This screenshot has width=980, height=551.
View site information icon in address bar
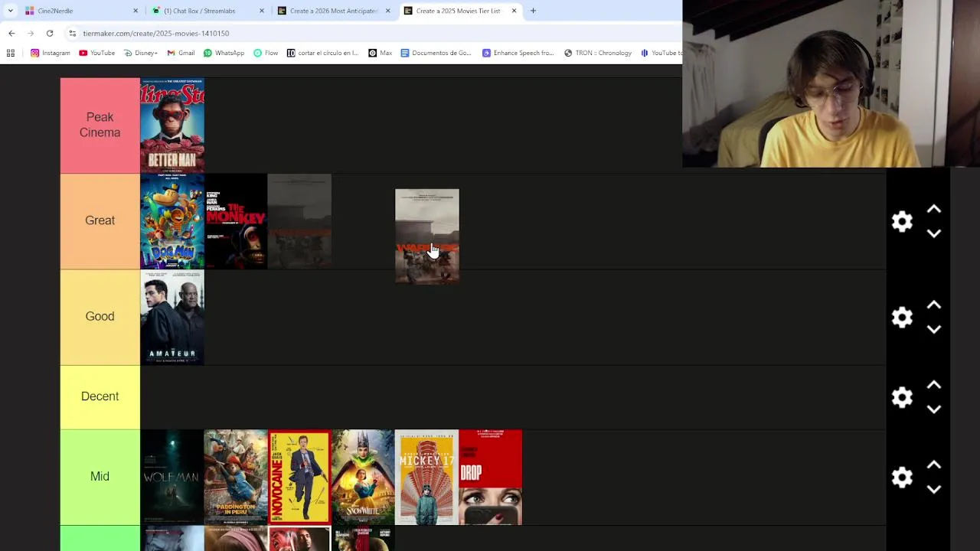[x=72, y=33]
